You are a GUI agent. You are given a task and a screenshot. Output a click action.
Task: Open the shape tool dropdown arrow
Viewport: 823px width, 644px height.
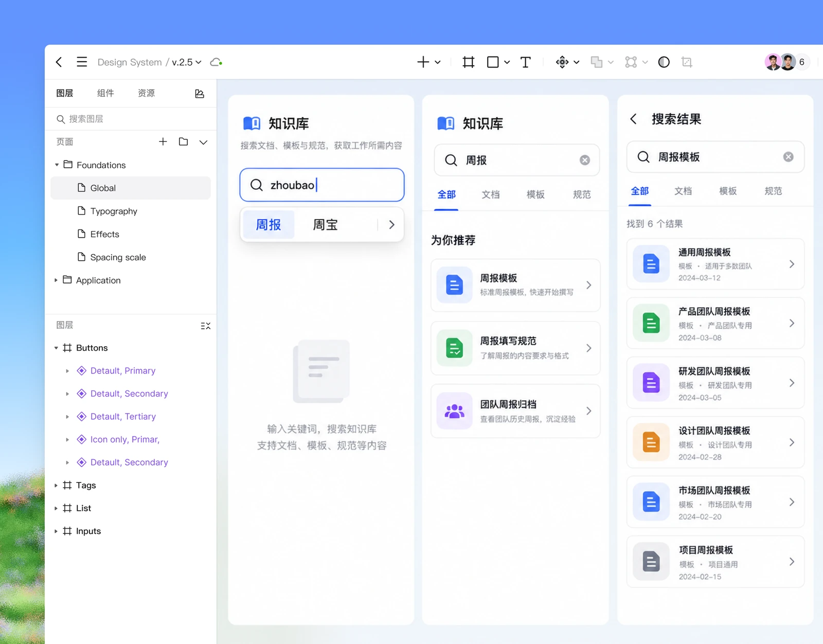507,62
